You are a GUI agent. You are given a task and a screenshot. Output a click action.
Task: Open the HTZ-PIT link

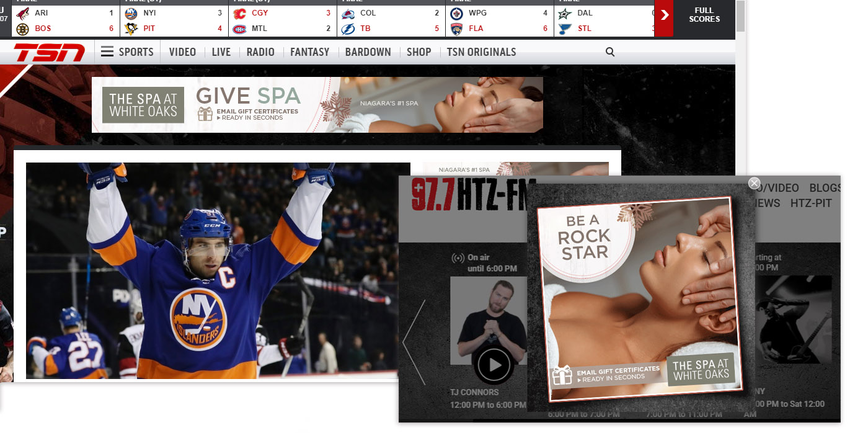[811, 203]
